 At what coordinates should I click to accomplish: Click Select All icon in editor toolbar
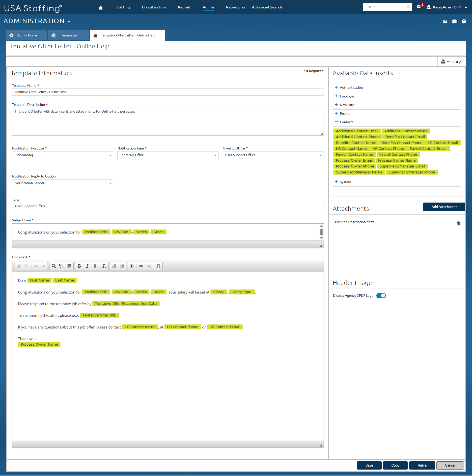point(69,266)
